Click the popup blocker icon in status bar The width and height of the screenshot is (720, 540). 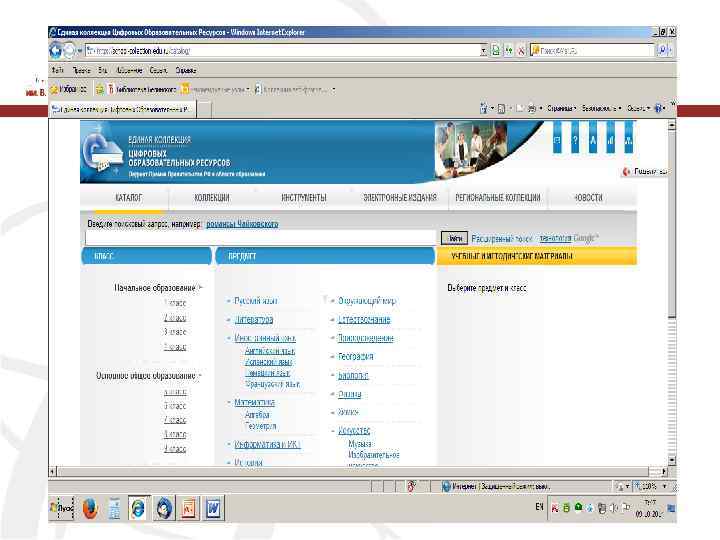click(411, 486)
